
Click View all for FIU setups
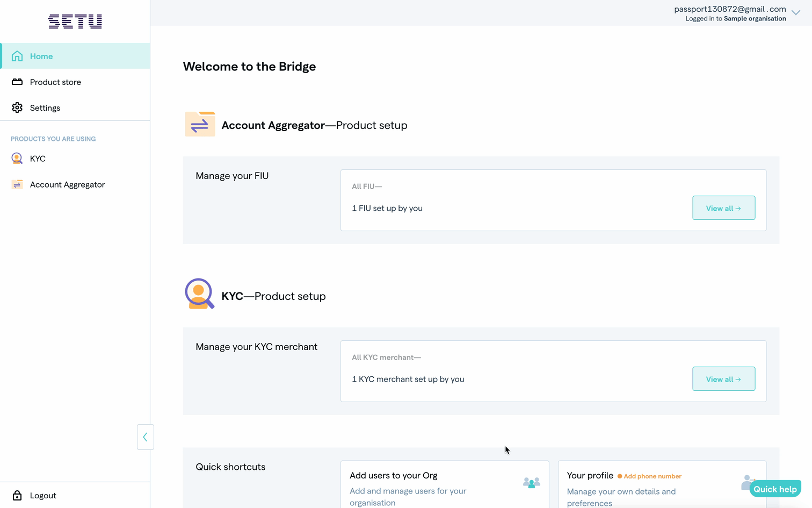click(723, 208)
